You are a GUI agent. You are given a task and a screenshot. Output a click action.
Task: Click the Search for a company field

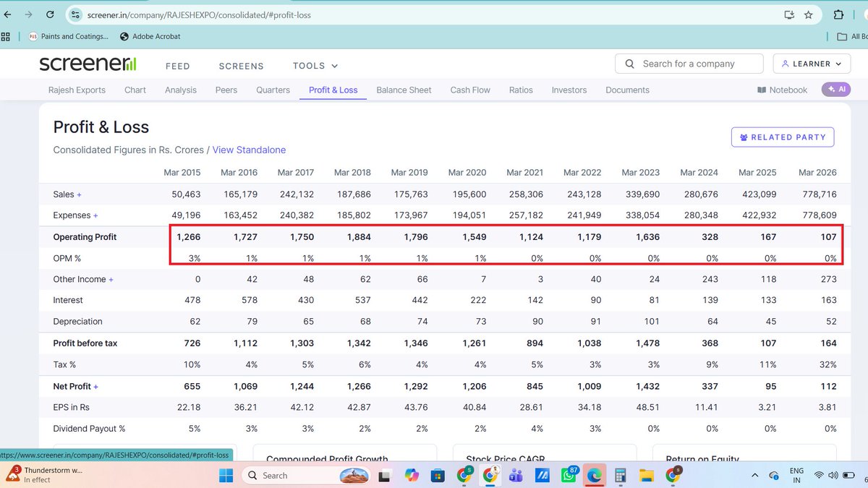[x=689, y=64]
